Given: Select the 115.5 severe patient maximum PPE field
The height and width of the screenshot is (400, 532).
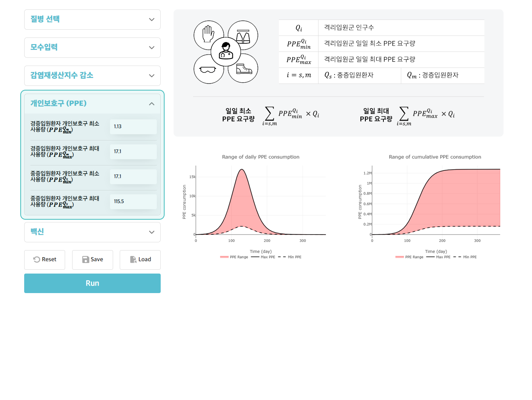Looking at the screenshot, I should pyautogui.click(x=133, y=202).
